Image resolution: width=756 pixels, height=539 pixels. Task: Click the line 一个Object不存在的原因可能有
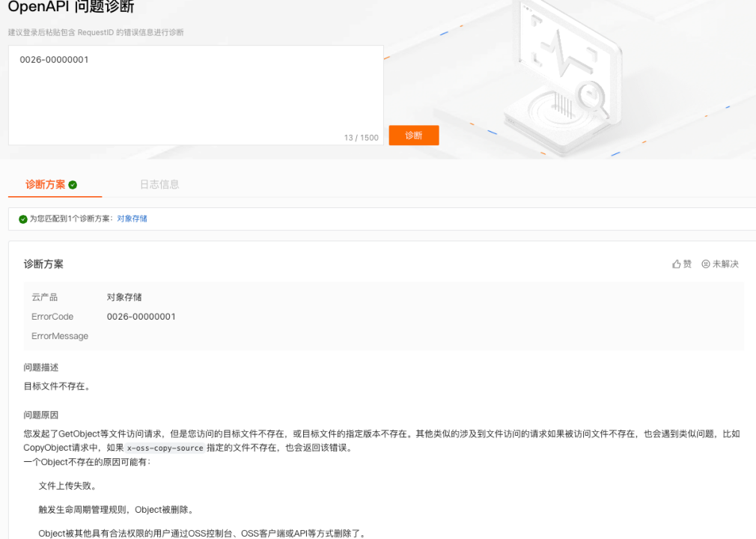click(88, 462)
